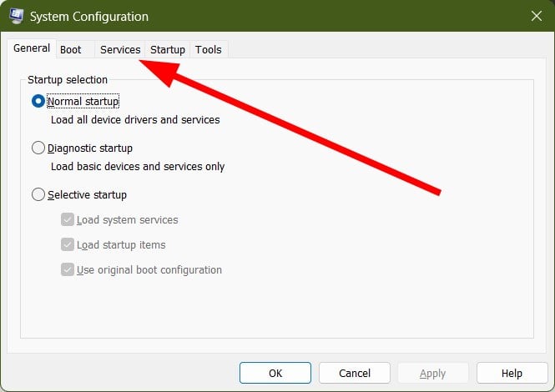Click the 'Load all device drivers and services' text

click(135, 119)
